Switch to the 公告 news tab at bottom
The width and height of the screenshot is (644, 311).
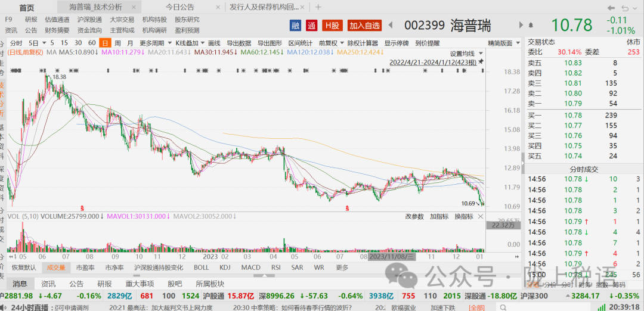coord(76,284)
